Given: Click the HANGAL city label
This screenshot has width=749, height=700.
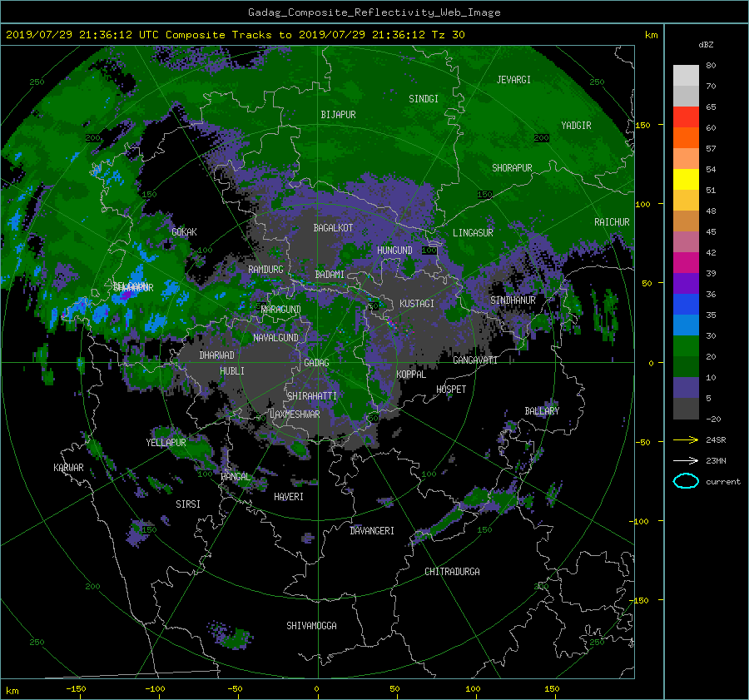Looking at the screenshot, I should (236, 476).
